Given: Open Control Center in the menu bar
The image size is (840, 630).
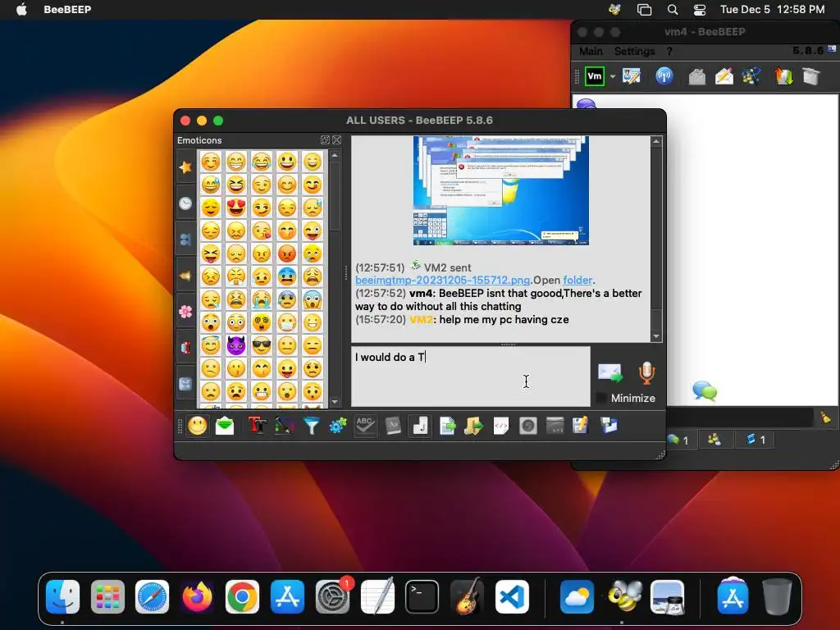Looking at the screenshot, I should pos(700,9).
